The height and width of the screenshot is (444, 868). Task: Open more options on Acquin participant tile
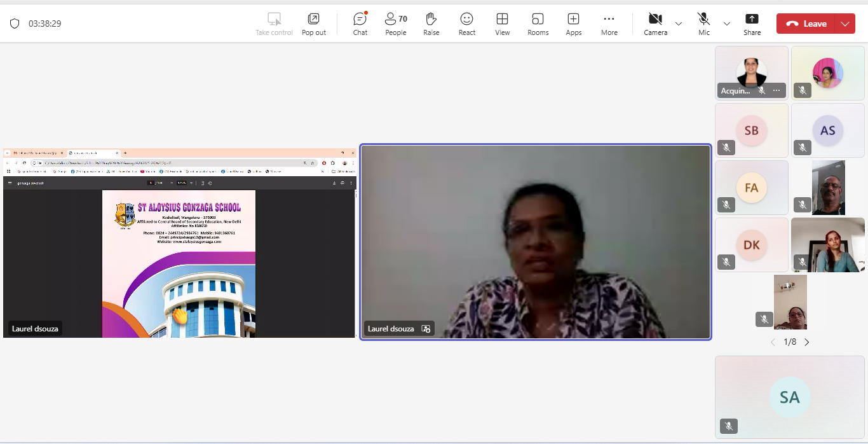[776, 91]
